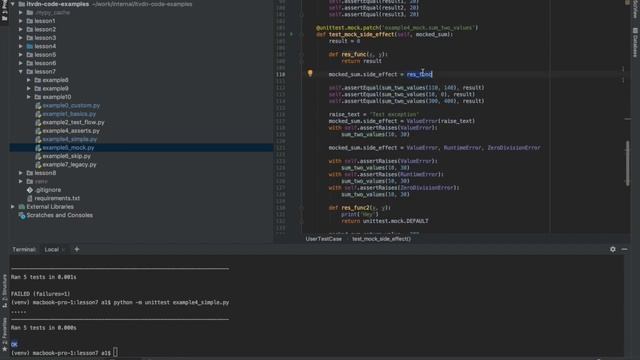Open example7_legacy.py file
This screenshot has width=640, height=360.
69,164
